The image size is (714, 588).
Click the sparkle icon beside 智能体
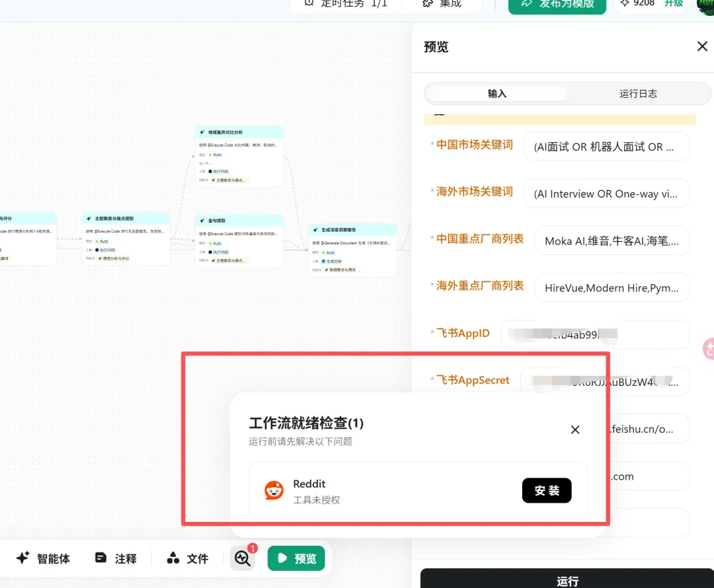pyautogui.click(x=22, y=558)
